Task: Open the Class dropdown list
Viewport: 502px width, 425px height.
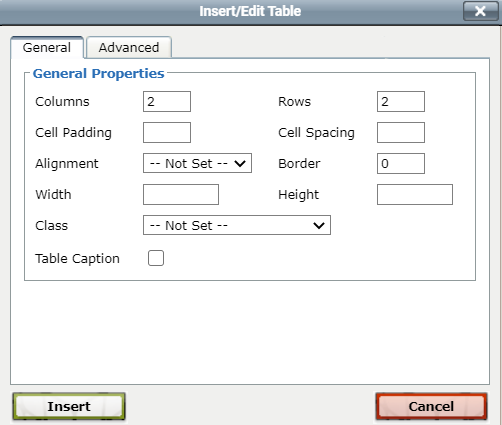Action: click(x=237, y=225)
